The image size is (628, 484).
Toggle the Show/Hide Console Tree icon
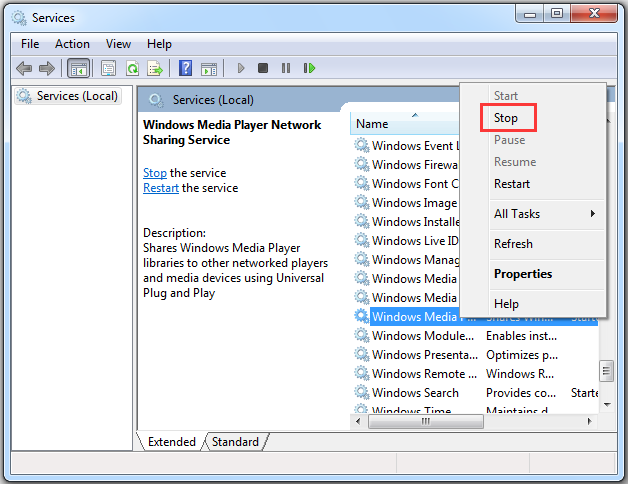pyautogui.click(x=78, y=68)
